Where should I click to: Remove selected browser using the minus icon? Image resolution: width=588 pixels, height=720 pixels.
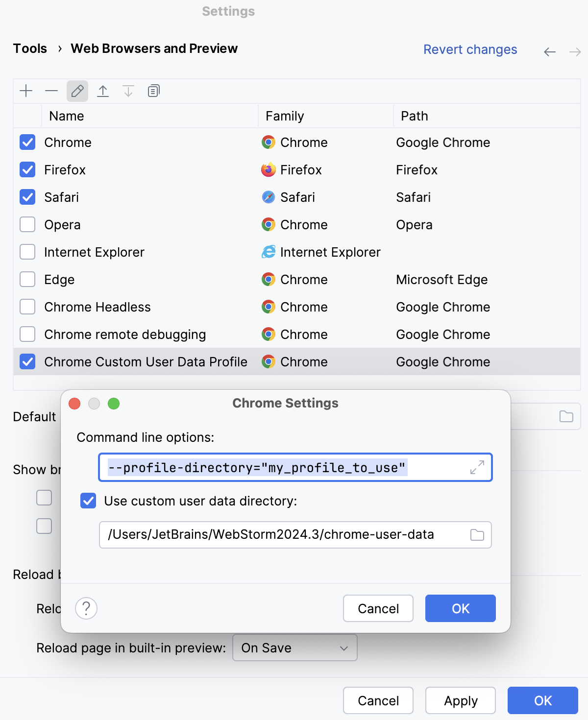point(51,91)
